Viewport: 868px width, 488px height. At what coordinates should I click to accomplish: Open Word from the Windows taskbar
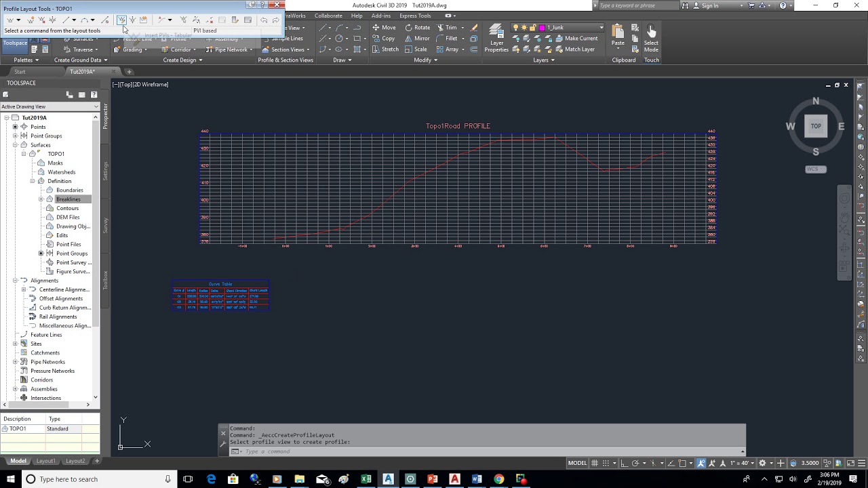[477, 479]
